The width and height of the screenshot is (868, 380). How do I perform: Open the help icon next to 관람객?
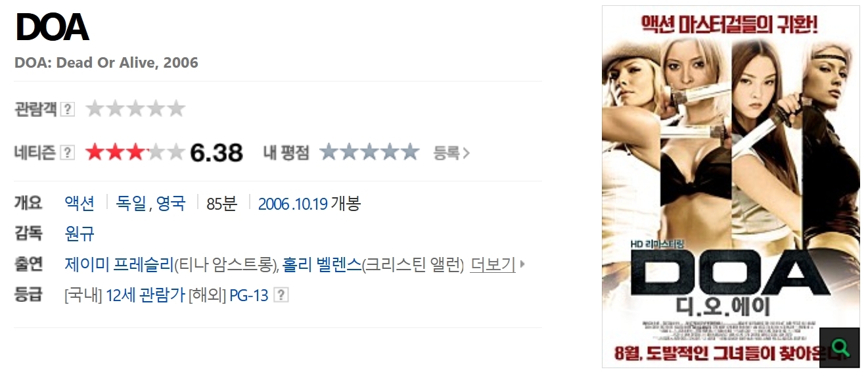coord(67,109)
